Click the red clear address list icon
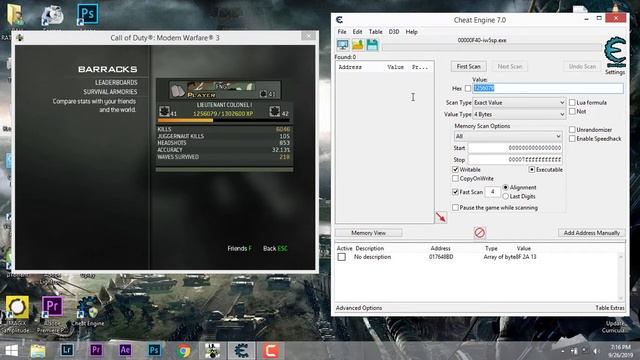This screenshot has width=640, height=360. [x=480, y=233]
